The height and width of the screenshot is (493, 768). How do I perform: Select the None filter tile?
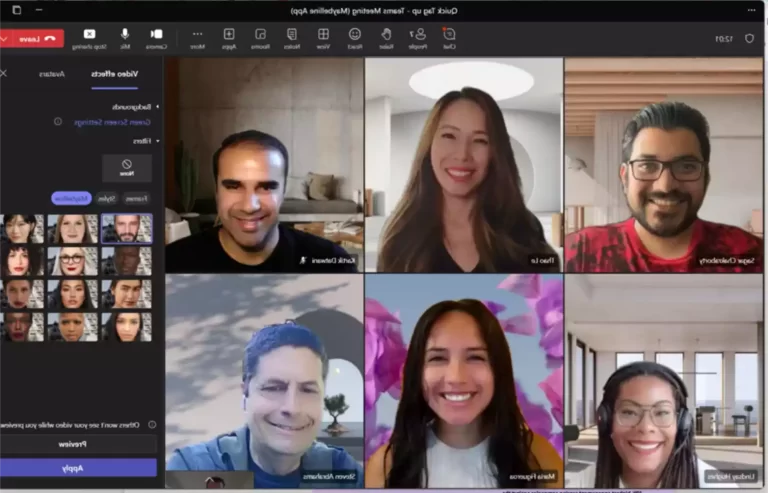(127, 168)
